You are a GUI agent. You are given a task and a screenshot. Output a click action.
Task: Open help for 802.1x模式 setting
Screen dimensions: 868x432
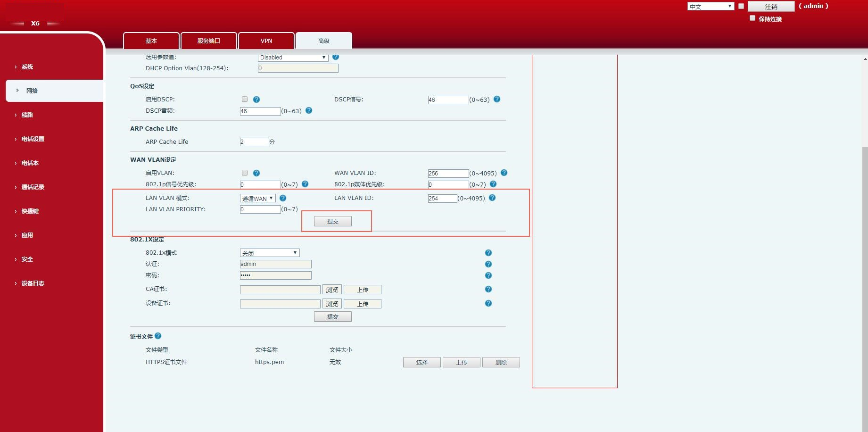tap(488, 252)
